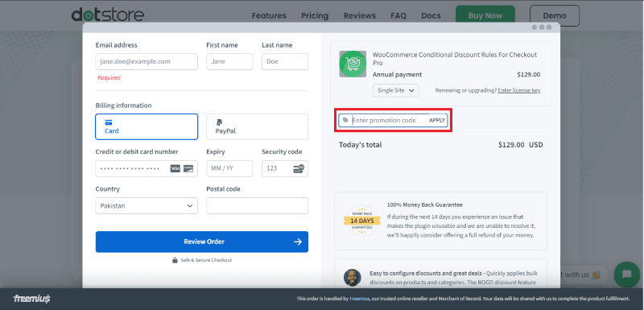Click the PayPal logo icon
The height and width of the screenshot is (310, 644).
click(219, 122)
